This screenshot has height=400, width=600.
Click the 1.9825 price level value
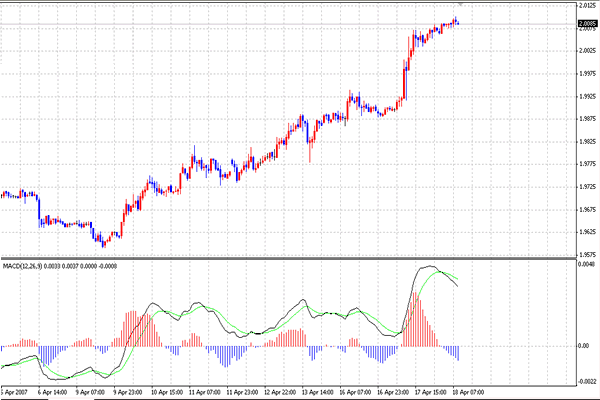tap(588, 142)
